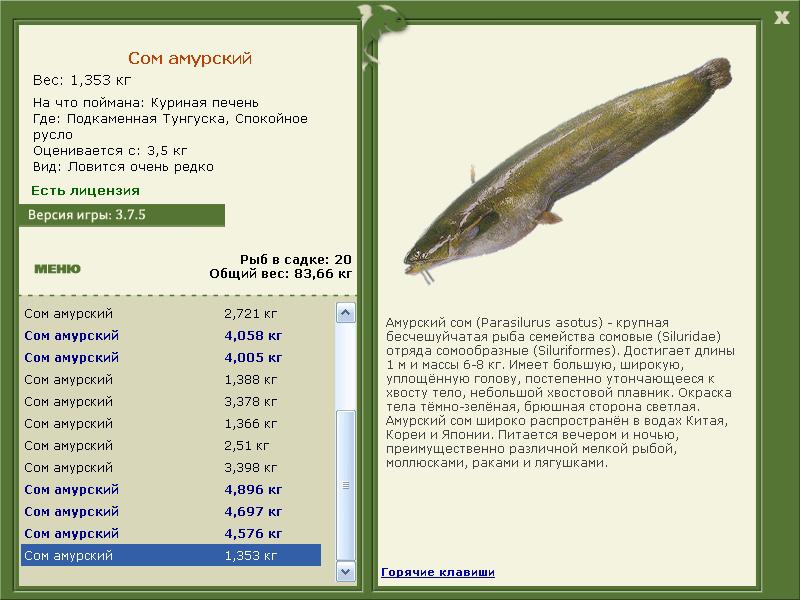
Task: Click the На что поймана: Куриная печень line
Action: [146, 103]
